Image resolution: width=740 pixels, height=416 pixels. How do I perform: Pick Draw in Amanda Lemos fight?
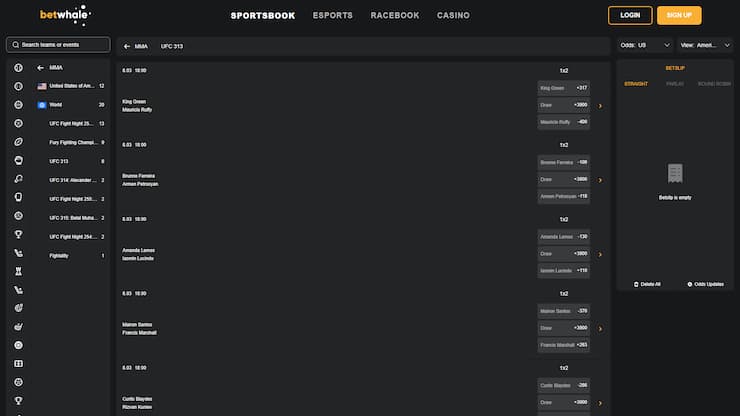[563, 254]
